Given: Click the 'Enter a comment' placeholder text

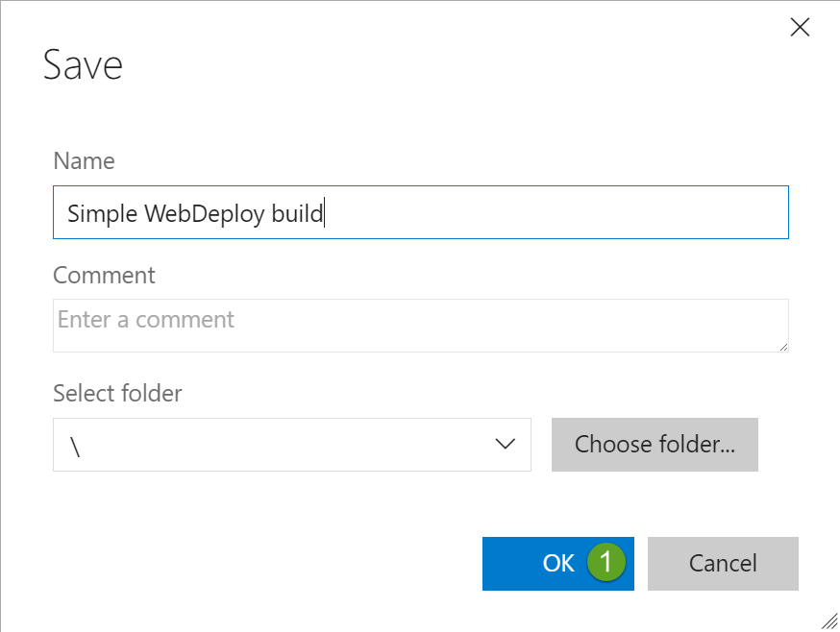Looking at the screenshot, I should 146,319.
